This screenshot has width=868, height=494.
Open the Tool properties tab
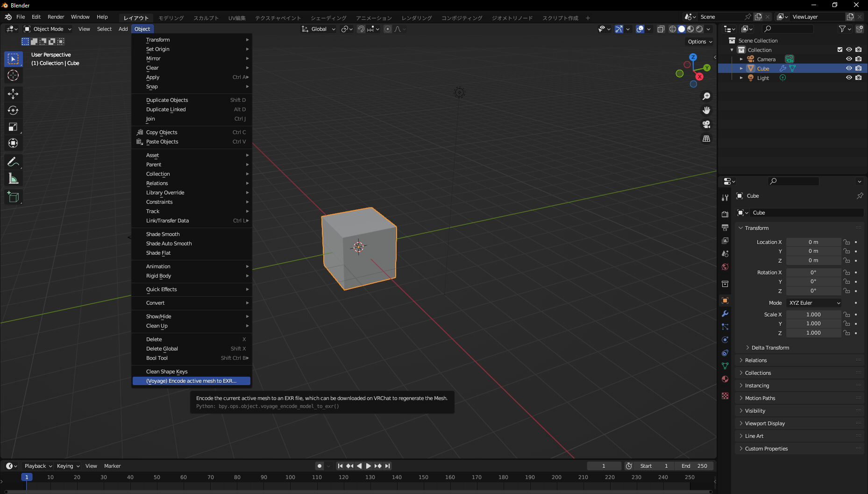725,198
